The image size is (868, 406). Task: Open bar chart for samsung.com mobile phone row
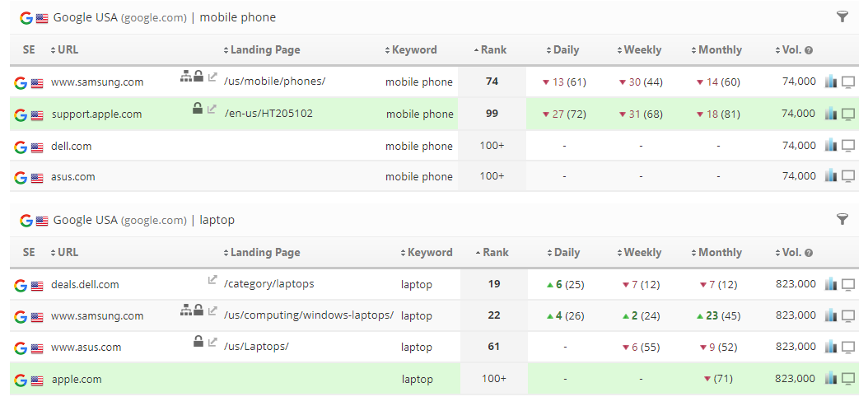[830, 82]
